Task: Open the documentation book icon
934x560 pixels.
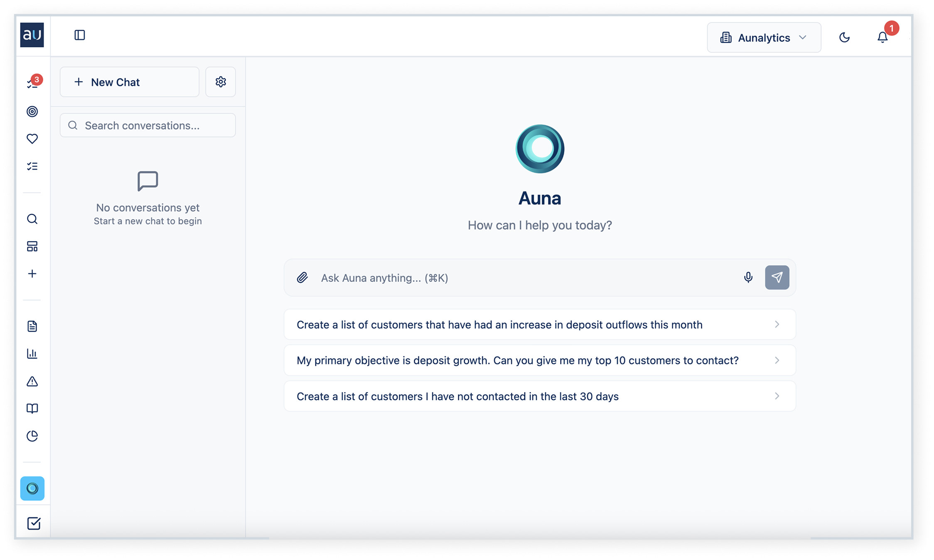Action: pyautogui.click(x=32, y=408)
